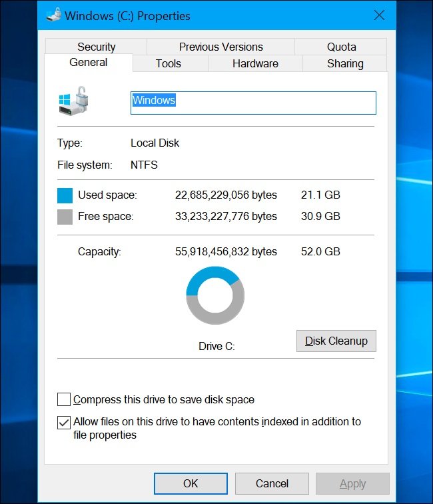The width and height of the screenshot is (433, 504).
Task: Enable Compress this drive to save disk space
Action: [x=63, y=399]
